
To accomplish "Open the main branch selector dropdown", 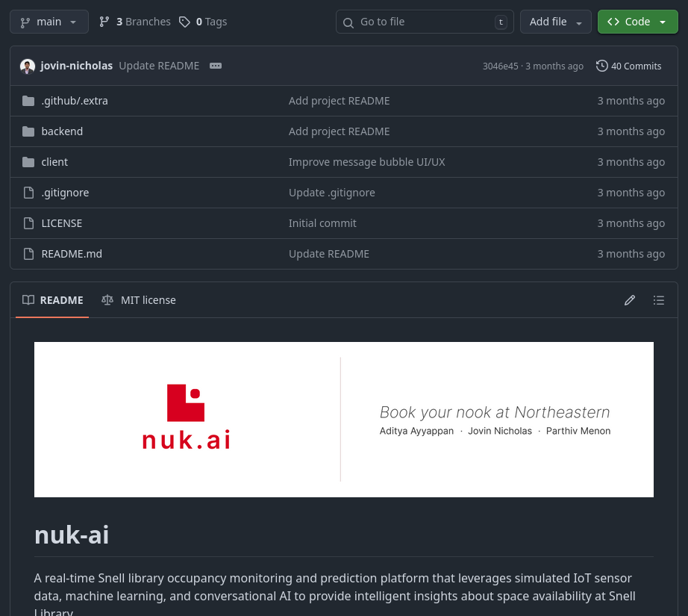I will coord(49,22).
